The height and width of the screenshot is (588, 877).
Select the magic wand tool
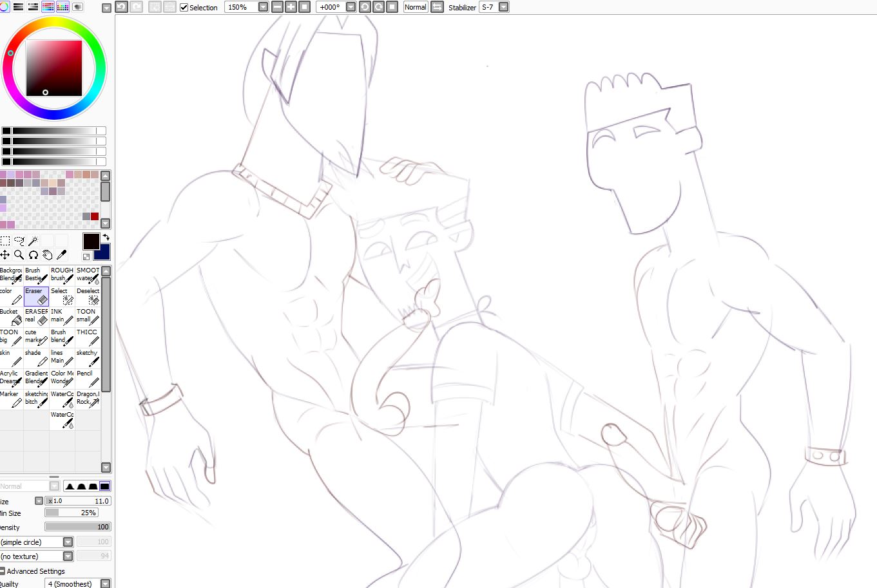pyautogui.click(x=33, y=241)
